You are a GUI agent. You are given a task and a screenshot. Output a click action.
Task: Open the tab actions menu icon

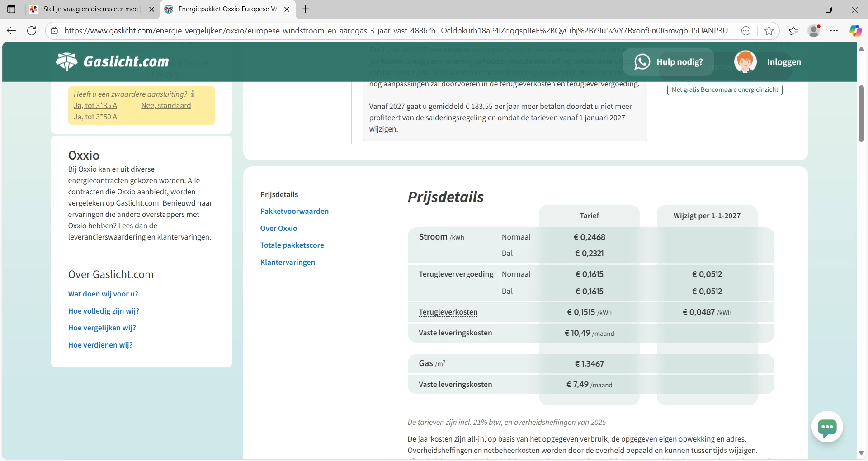tap(11, 9)
